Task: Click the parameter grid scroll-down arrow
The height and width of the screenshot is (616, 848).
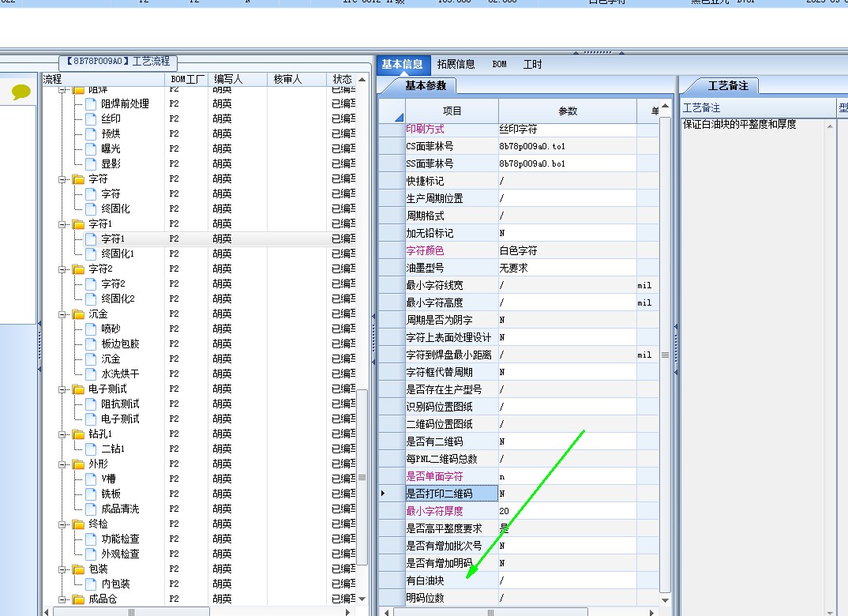Action: [665, 600]
